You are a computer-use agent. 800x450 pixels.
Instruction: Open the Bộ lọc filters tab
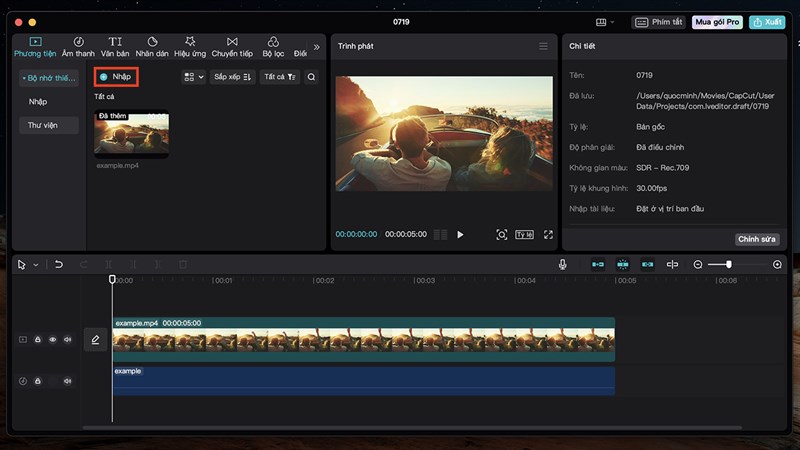pyautogui.click(x=273, y=46)
